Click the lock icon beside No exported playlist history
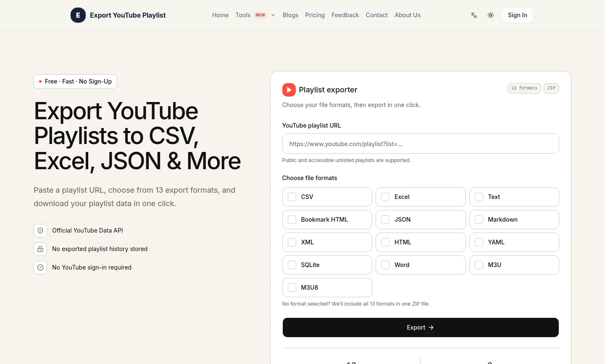The image size is (605, 364). point(40,249)
